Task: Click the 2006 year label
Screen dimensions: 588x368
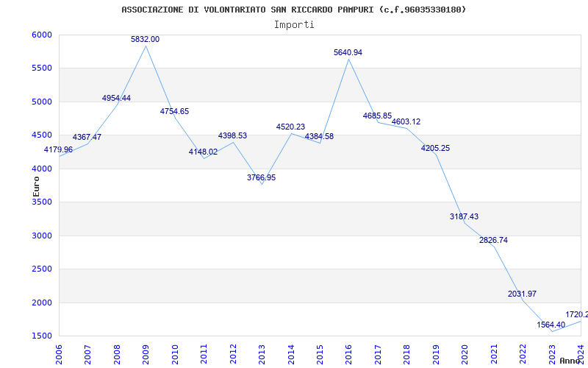Action: [x=59, y=354]
